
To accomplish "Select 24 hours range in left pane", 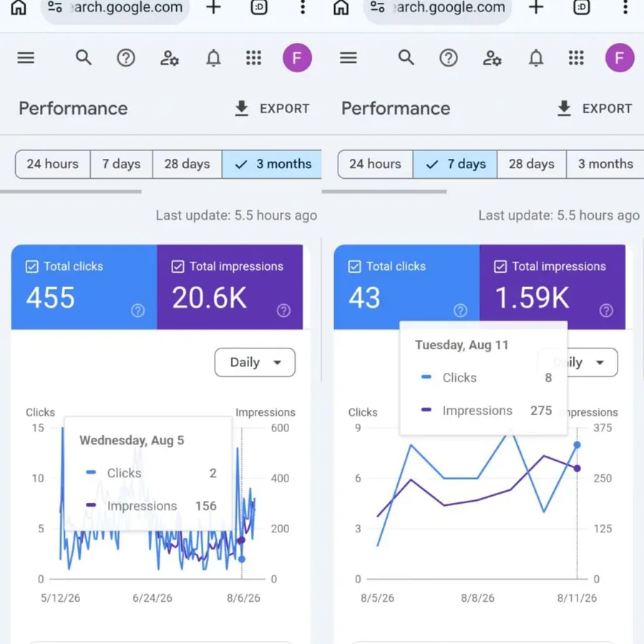I will pos(52,164).
